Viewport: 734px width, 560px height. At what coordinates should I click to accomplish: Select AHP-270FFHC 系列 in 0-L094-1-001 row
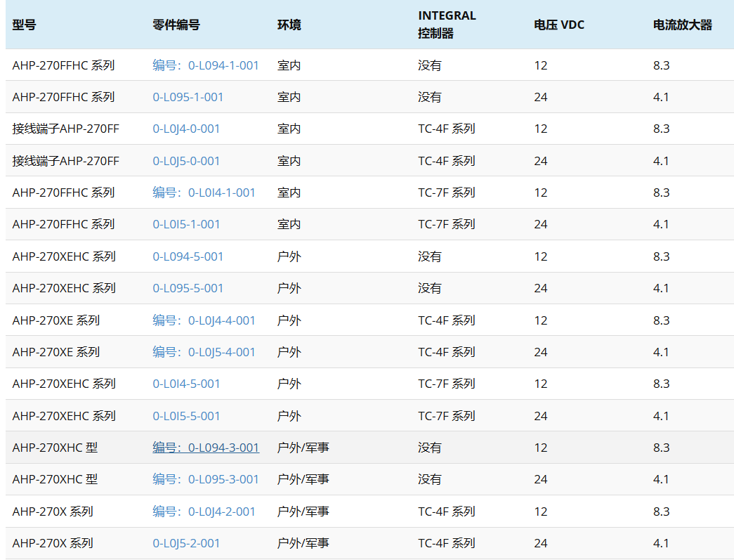(63, 65)
